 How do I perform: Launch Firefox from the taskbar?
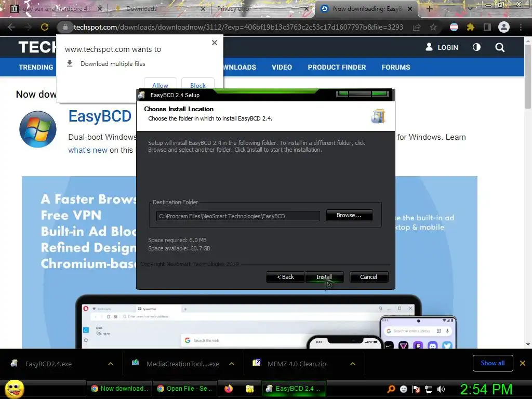[x=229, y=389]
